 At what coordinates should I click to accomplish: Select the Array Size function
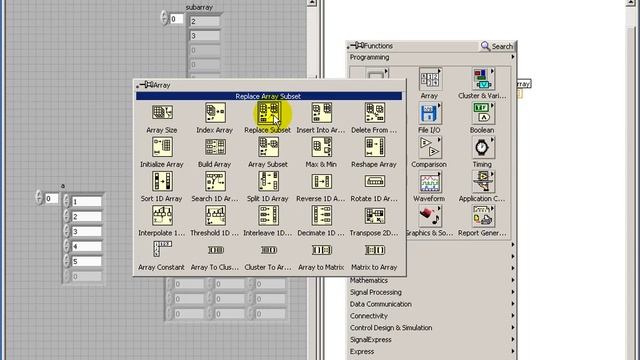pyautogui.click(x=162, y=113)
